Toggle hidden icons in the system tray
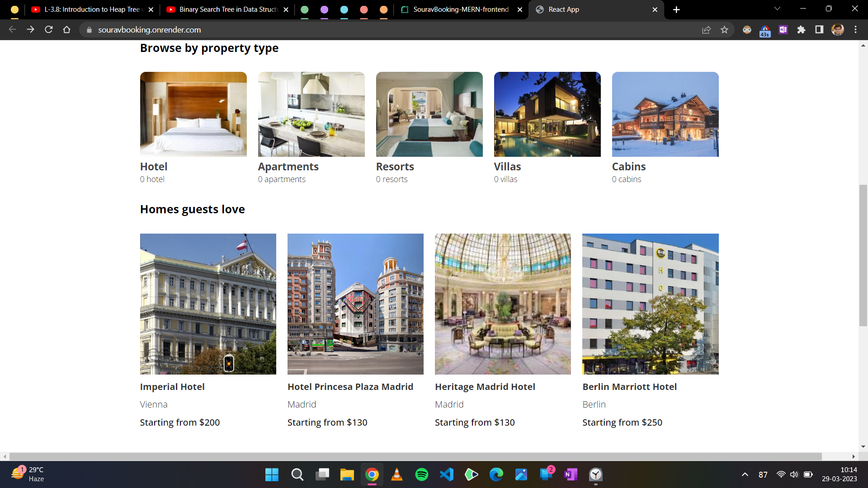 744,475
